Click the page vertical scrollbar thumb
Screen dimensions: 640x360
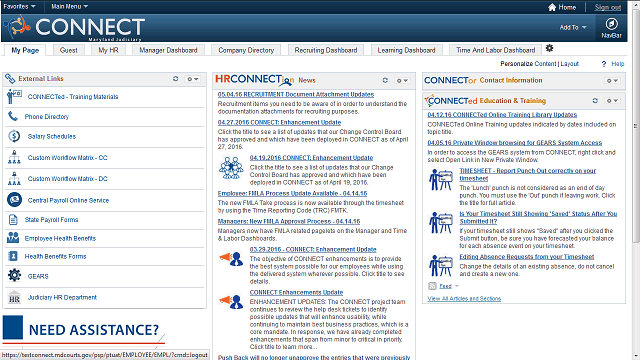636,127
